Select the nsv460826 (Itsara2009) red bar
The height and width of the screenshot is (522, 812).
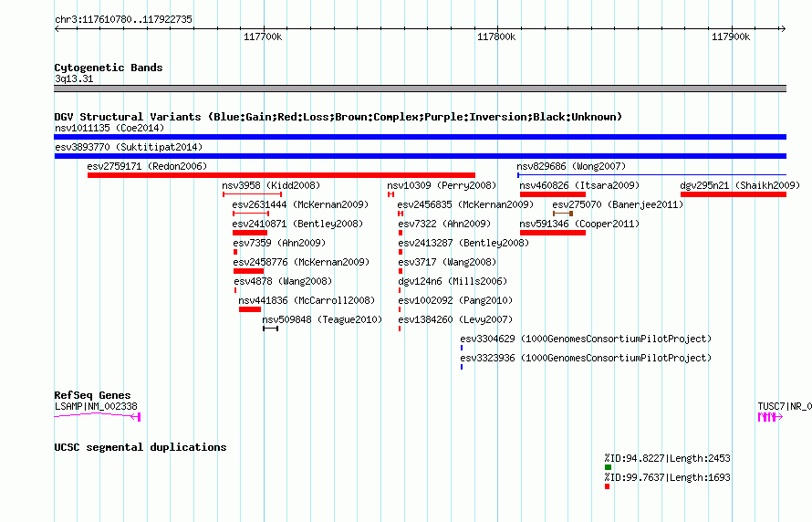(553, 194)
